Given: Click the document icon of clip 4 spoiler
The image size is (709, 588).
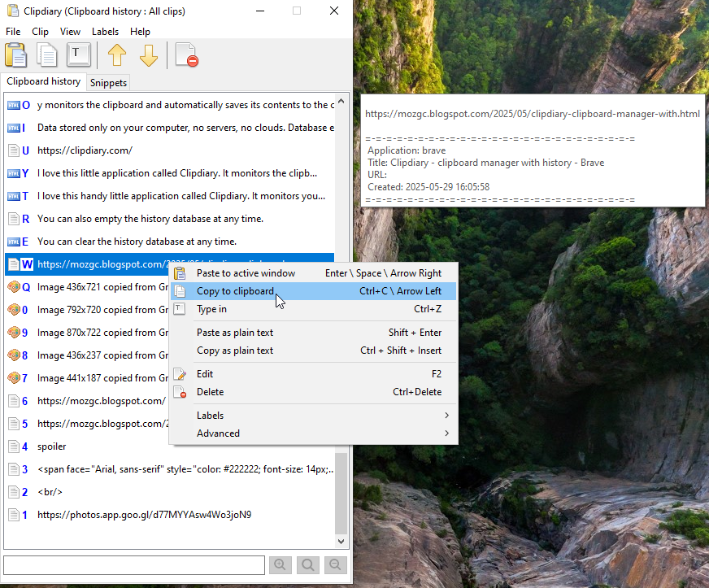Looking at the screenshot, I should [14, 446].
